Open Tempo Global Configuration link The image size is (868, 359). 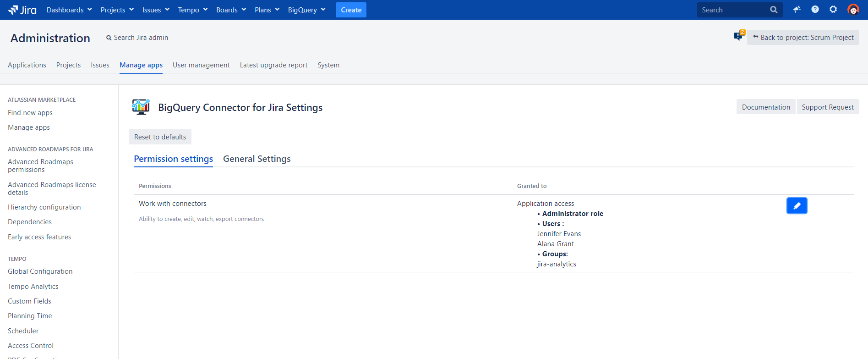[40, 271]
